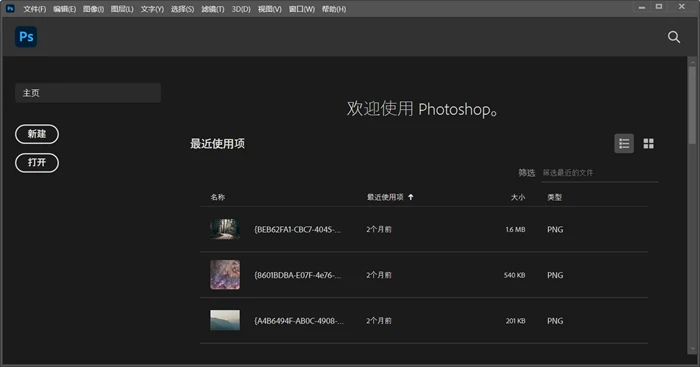The width and height of the screenshot is (700, 367).
Task: Open the purple flowers thumbnail file
Action: pyautogui.click(x=225, y=275)
